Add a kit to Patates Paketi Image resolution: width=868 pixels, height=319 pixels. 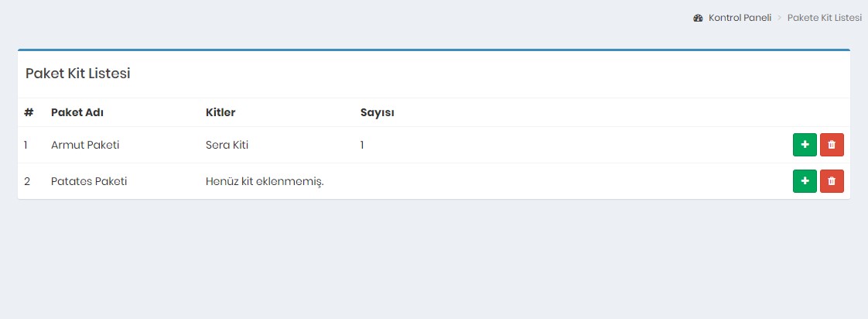[805, 181]
